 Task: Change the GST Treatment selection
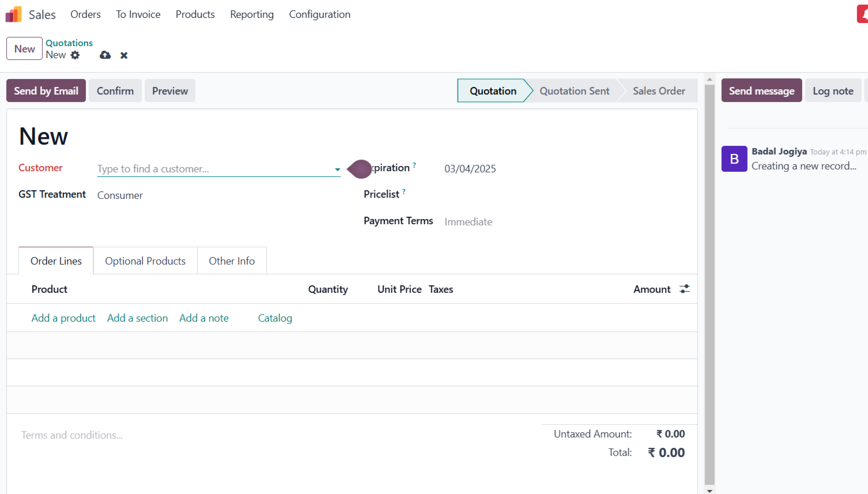click(x=120, y=195)
